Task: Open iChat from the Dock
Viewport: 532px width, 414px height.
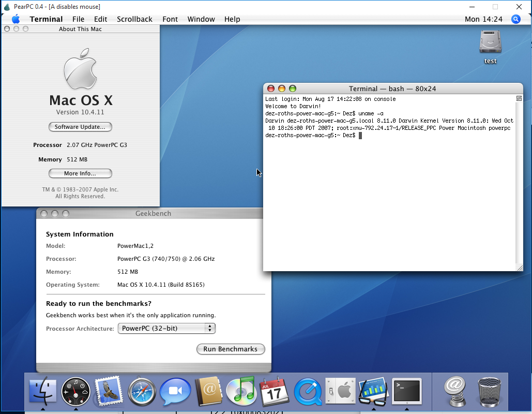Action: (x=175, y=391)
